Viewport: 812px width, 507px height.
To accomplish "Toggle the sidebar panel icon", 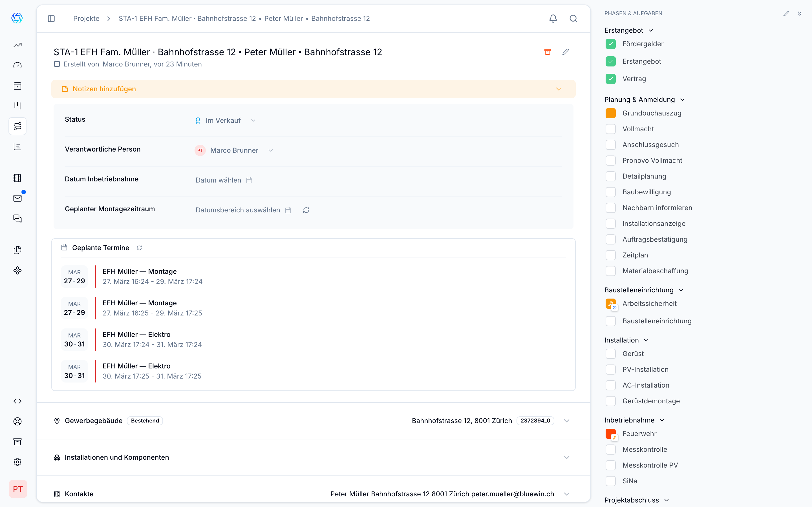I will tap(51, 18).
